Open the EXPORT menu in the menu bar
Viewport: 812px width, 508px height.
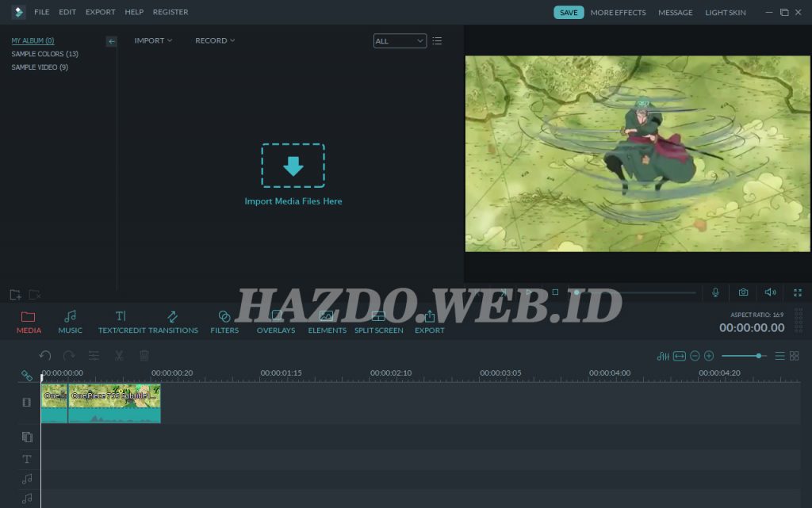[x=100, y=12]
